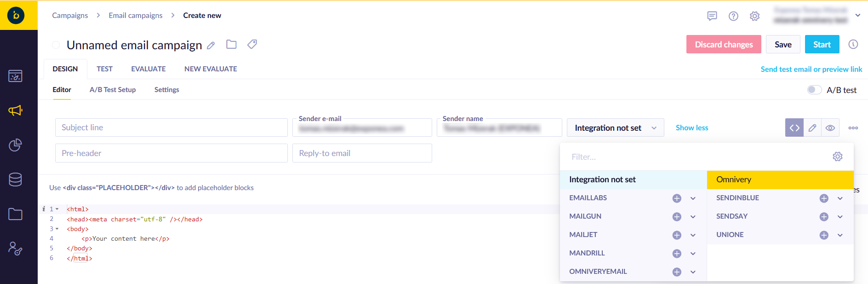Click into the Subject line field
The image size is (868, 284).
pos(171,128)
